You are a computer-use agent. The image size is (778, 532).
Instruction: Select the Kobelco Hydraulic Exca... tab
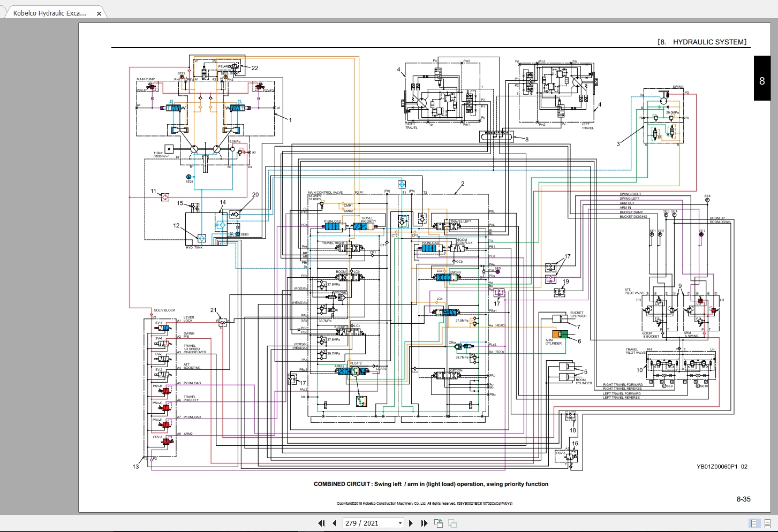click(x=50, y=13)
